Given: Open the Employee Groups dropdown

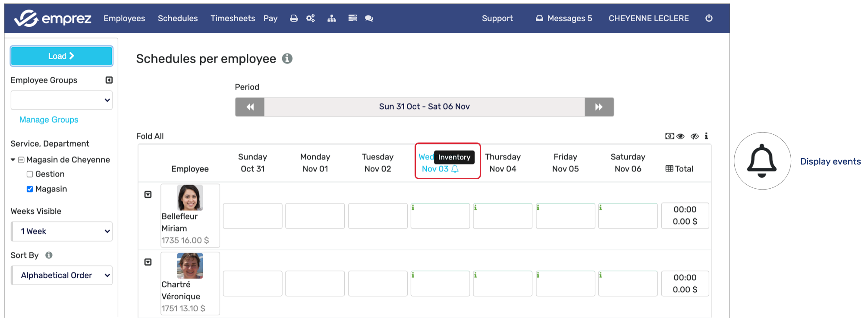Looking at the screenshot, I should point(62,100).
